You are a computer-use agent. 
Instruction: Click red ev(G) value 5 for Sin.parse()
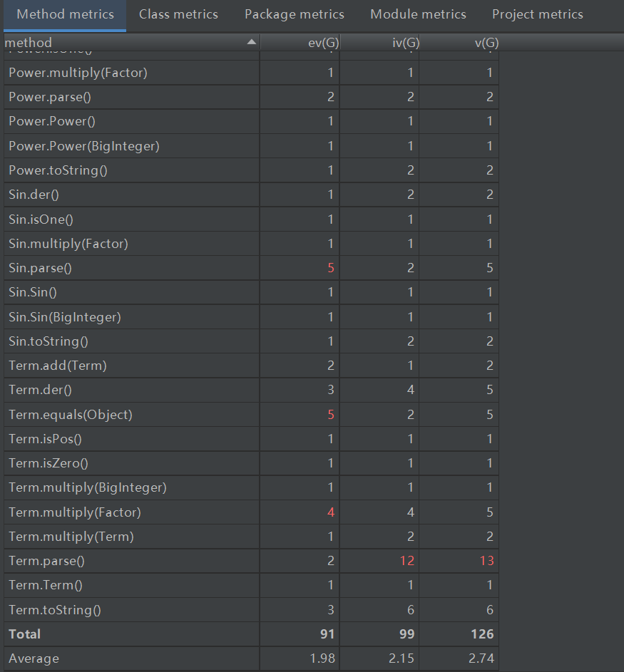point(331,268)
